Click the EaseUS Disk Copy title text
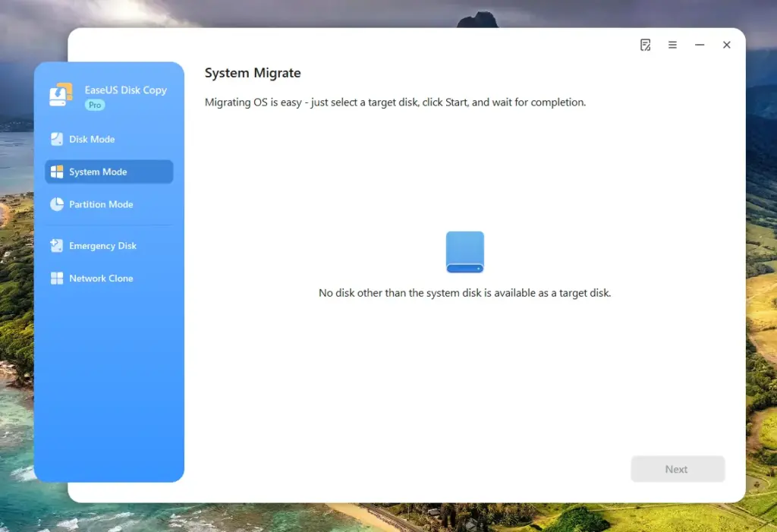777x532 pixels. click(125, 90)
